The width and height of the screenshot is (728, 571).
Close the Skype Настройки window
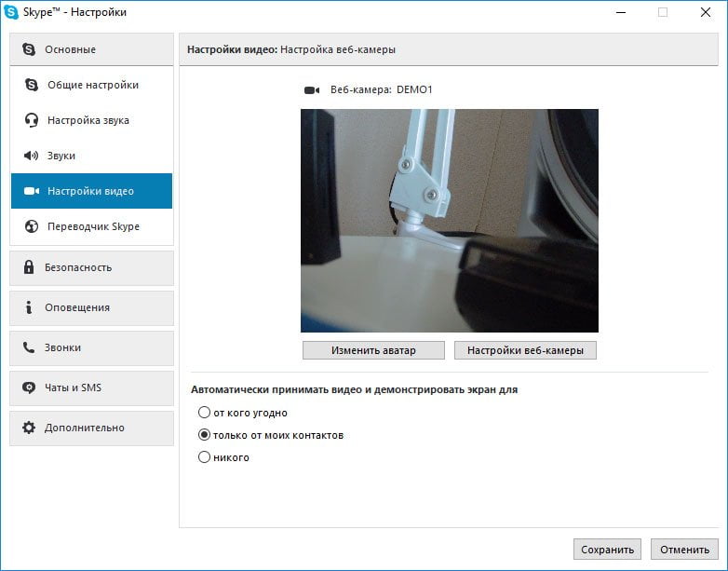(x=706, y=12)
